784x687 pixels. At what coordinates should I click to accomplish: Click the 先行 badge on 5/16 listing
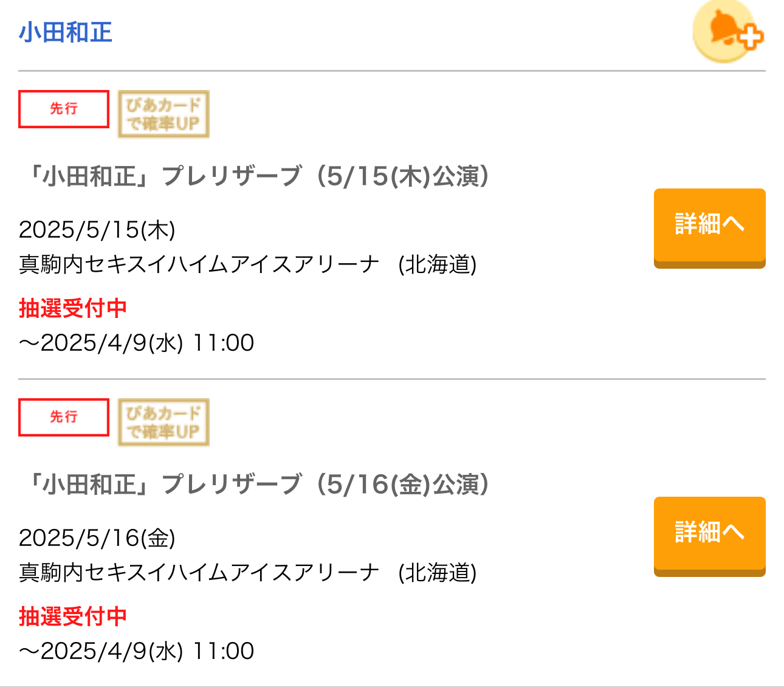64,417
